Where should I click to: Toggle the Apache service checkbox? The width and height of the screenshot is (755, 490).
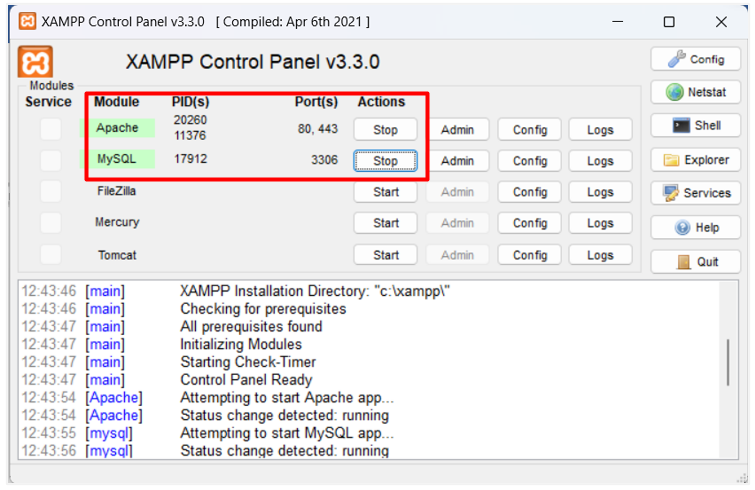(50, 129)
